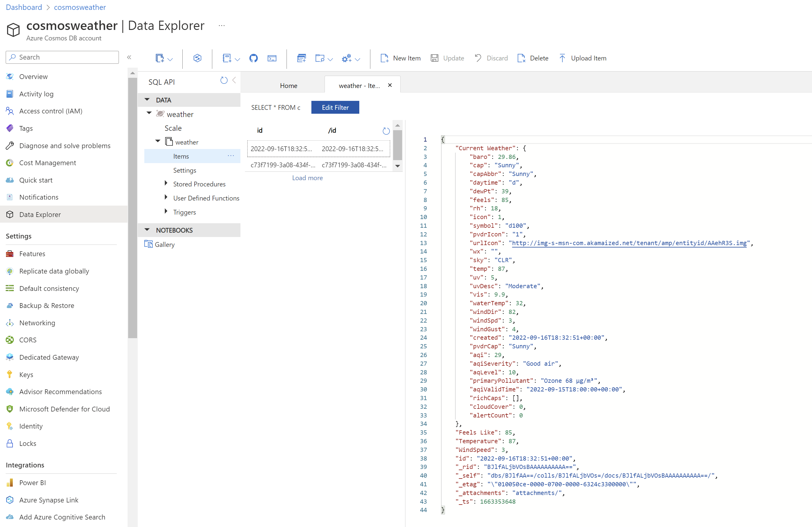Collapse the NOTEBOOKS section
The image size is (812, 527).
tap(147, 230)
